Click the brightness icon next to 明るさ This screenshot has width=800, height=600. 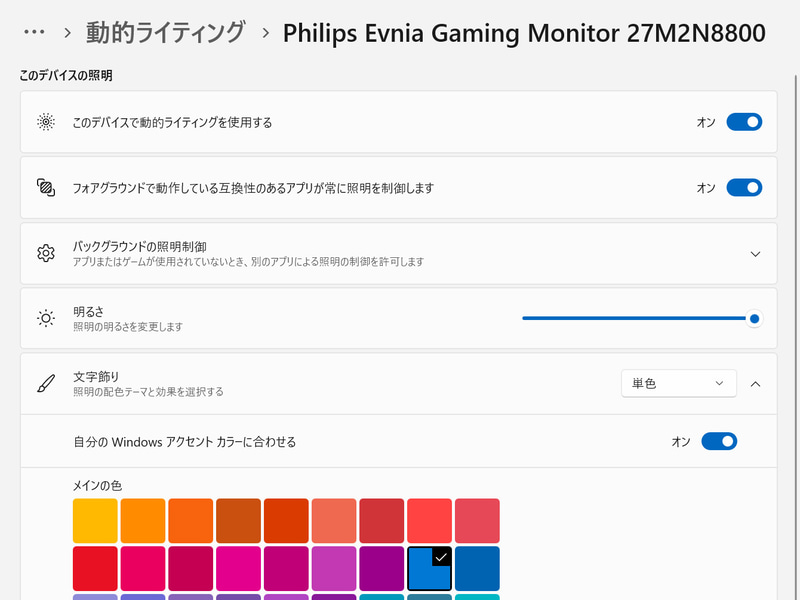tap(44, 318)
